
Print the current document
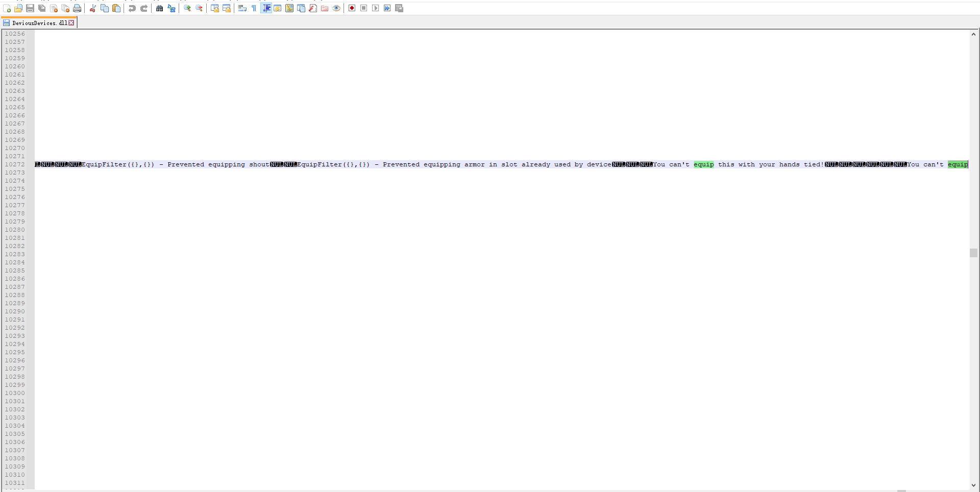coord(77,8)
